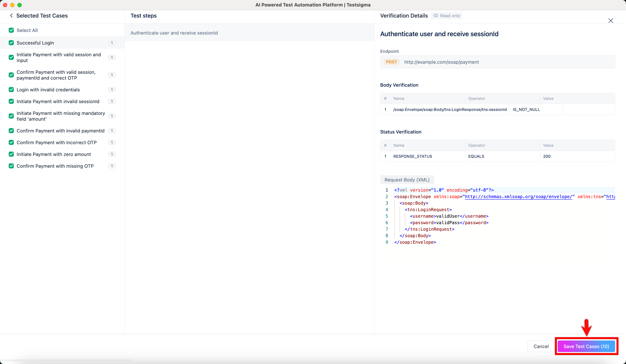Click the green fullscreen window button
626x364 pixels.
click(20, 5)
